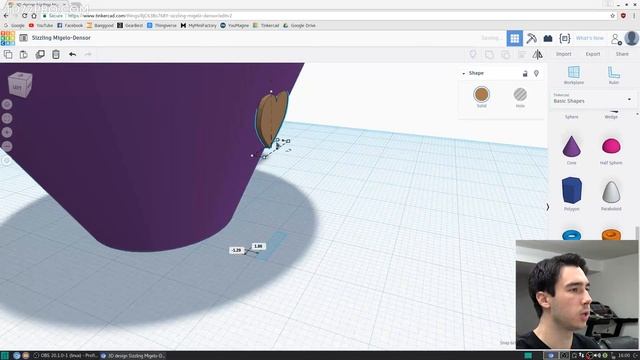Open the YouTube bookmark
The height and width of the screenshot is (360, 640).
(41, 25)
